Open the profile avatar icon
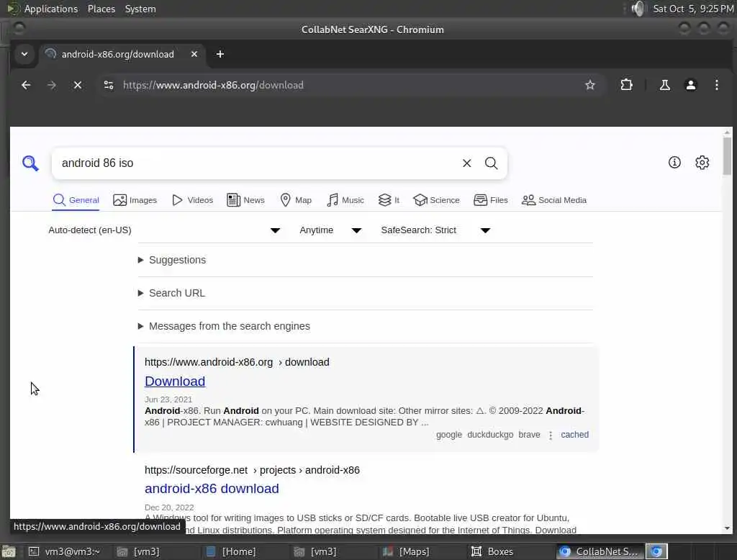This screenshot has height=560, width=737. click(690, 85)
